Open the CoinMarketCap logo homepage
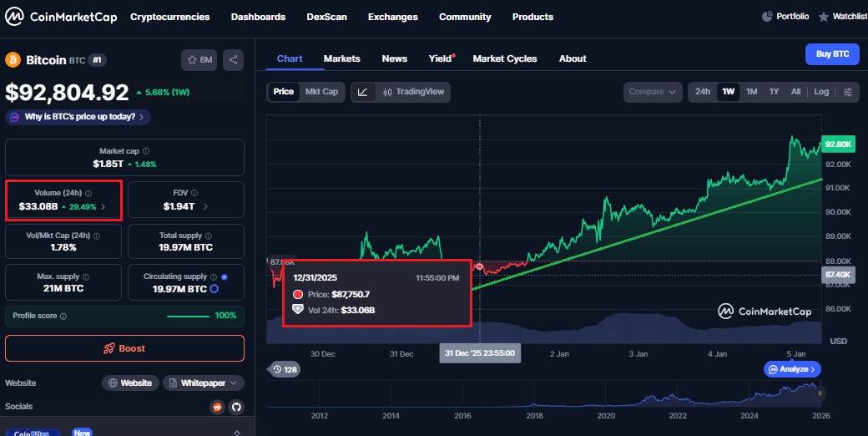The height and width of the screenshot is (436, 868). 61,17
